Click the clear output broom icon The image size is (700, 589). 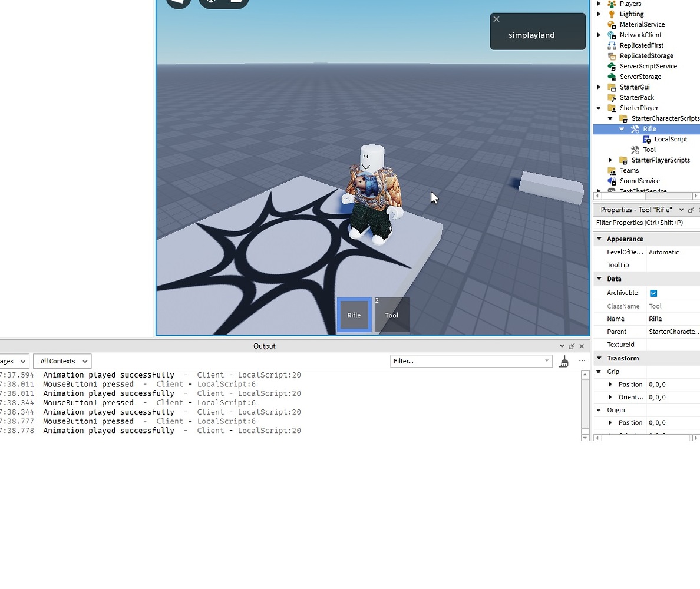563,361
